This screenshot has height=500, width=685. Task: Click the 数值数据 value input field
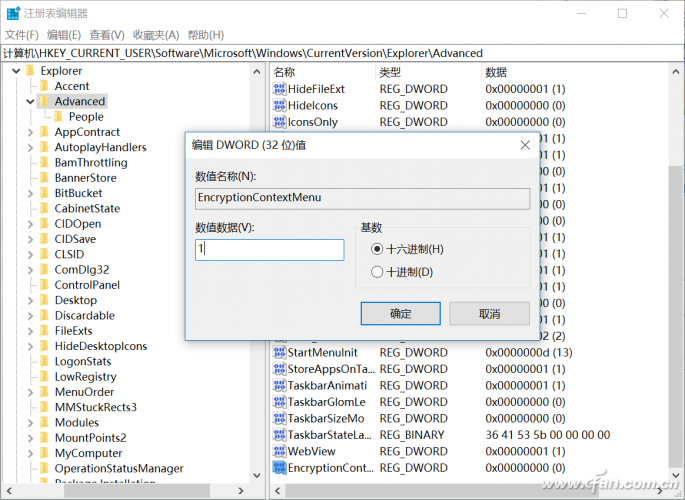(270, 250)
